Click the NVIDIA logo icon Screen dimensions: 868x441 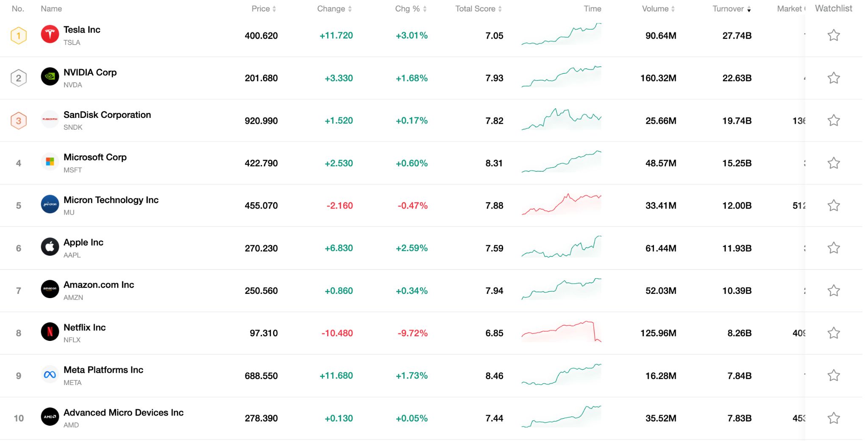pos(50,78)
